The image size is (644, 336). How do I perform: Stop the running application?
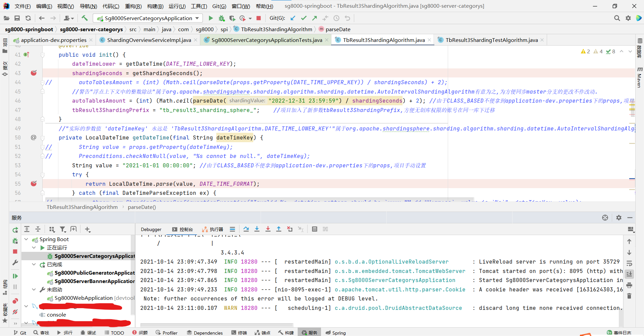point(258,18)
